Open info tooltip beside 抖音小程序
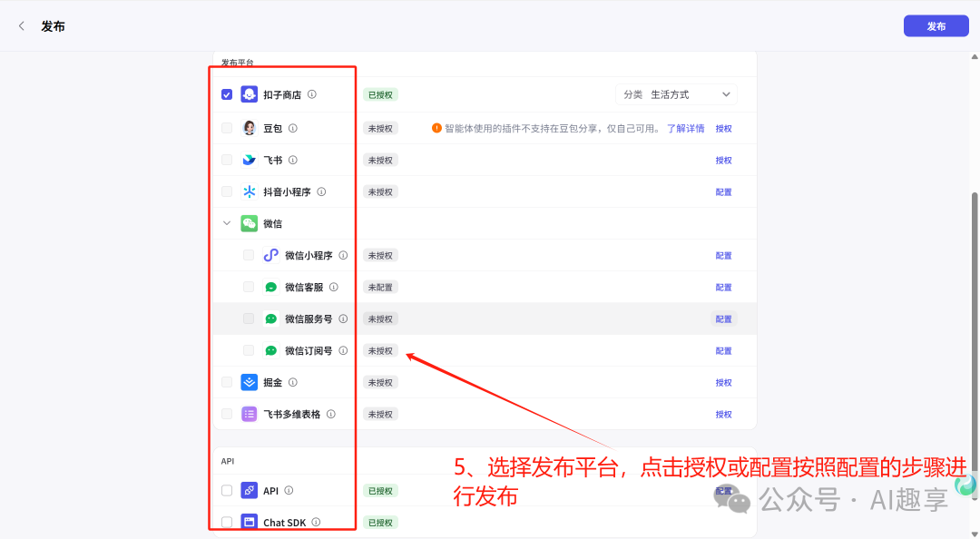Screen dimensions: 980x539 321,192
